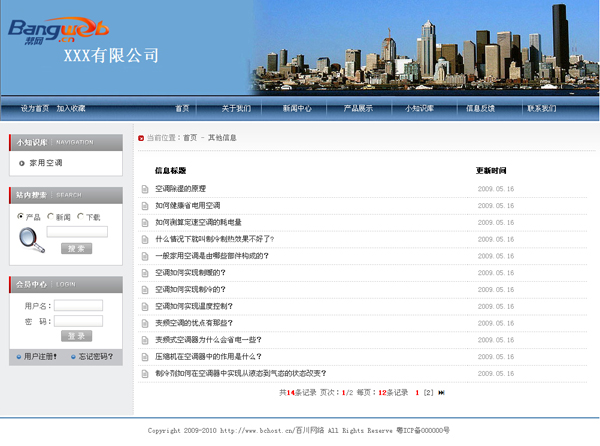Click document icon beside 空调除湿的原理
Image resolution: width=600 pixels, height=446 pixels.
coord(145,189)
